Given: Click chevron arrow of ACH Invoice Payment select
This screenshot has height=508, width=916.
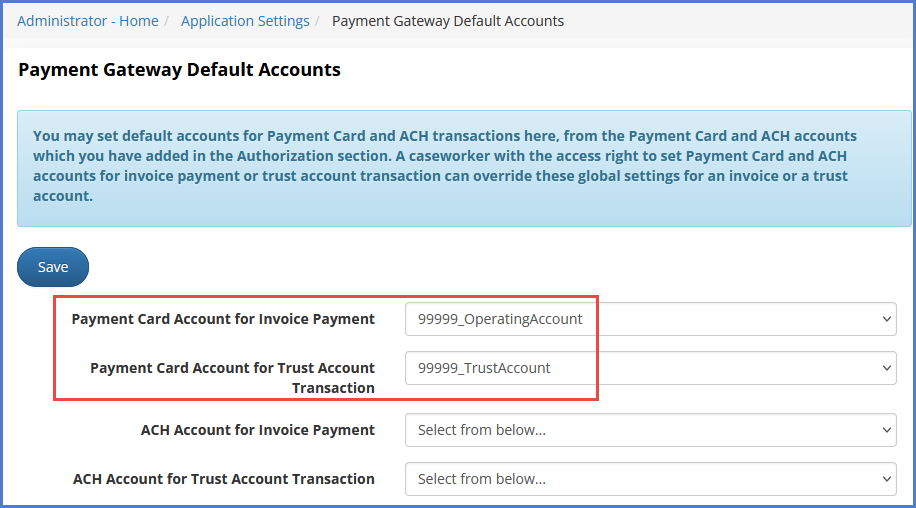Looking at the screenshot, I should [x=886, y=430].
